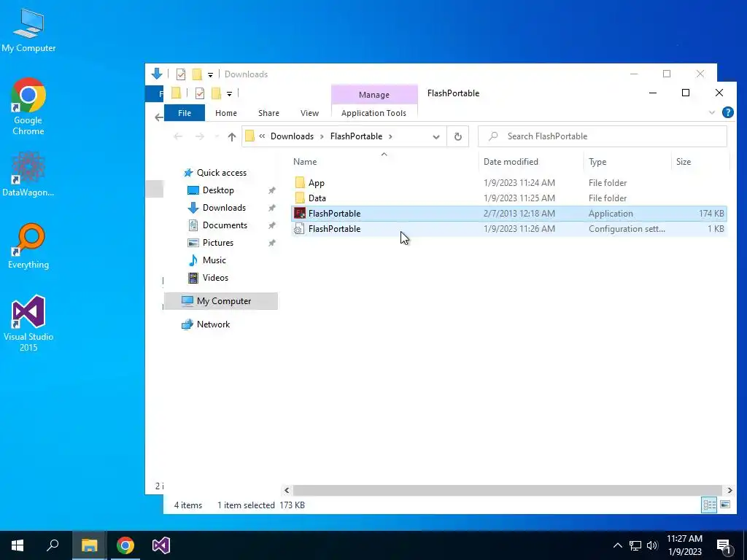Screen dimensions: 747x560
Task: Click the Search FlashPortable field
Action: point(602,136)
